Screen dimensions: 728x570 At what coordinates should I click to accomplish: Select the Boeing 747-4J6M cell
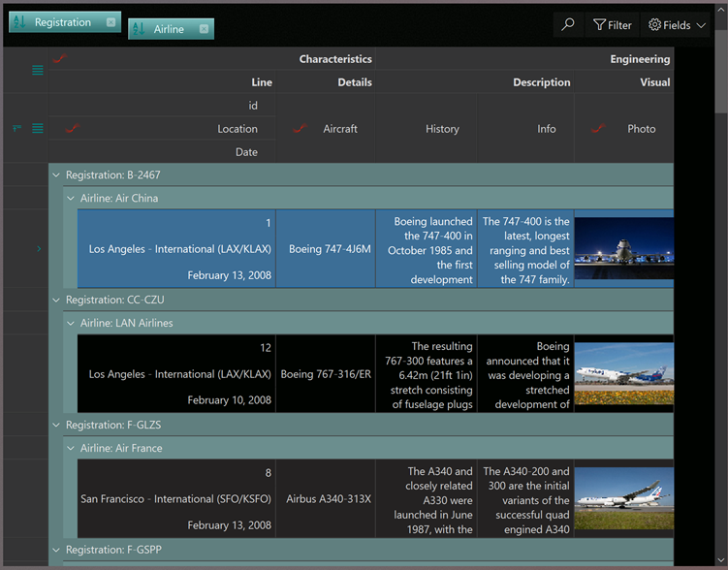[x=326, y=249]
